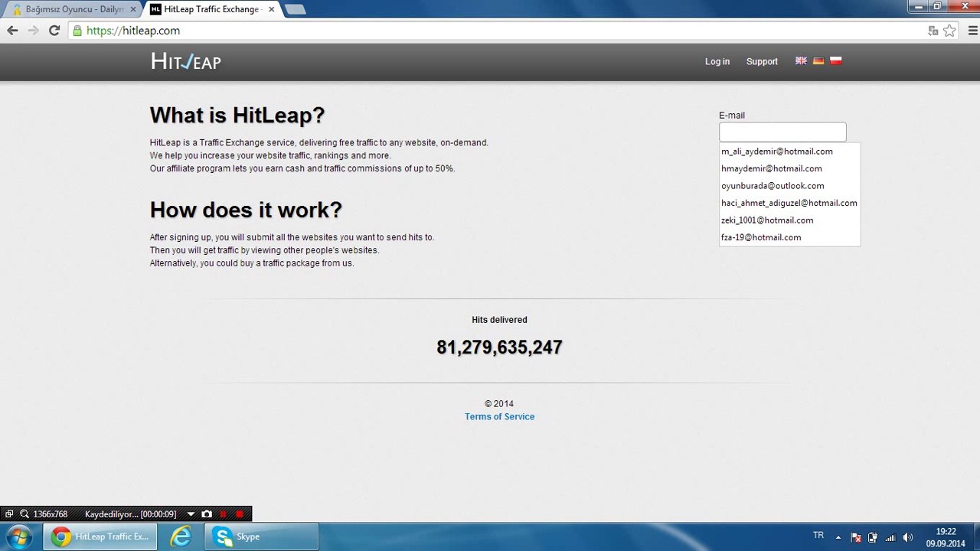Open Internet Explorer from taskbar
980x551 pixels.
[x=181, y=536]
